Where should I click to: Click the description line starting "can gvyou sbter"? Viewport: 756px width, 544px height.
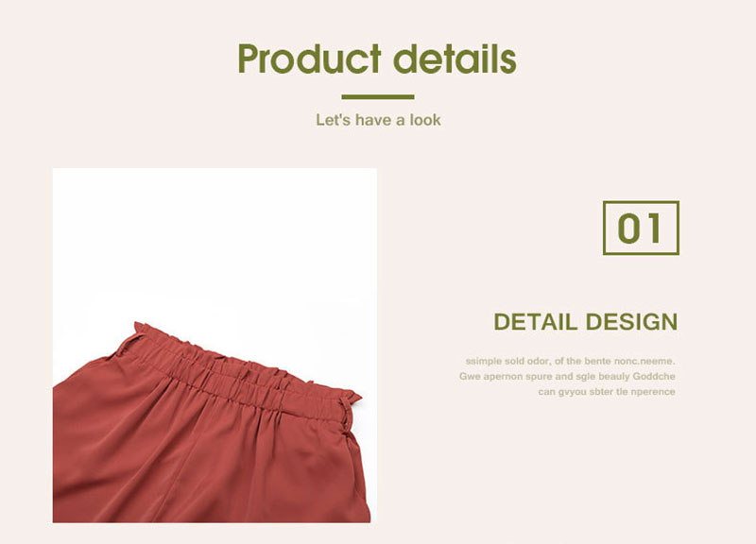point(607,392)
